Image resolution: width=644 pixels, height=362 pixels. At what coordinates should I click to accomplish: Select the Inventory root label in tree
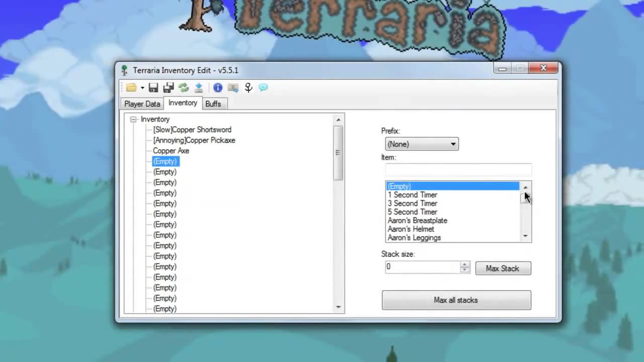[x=155, y=119]
